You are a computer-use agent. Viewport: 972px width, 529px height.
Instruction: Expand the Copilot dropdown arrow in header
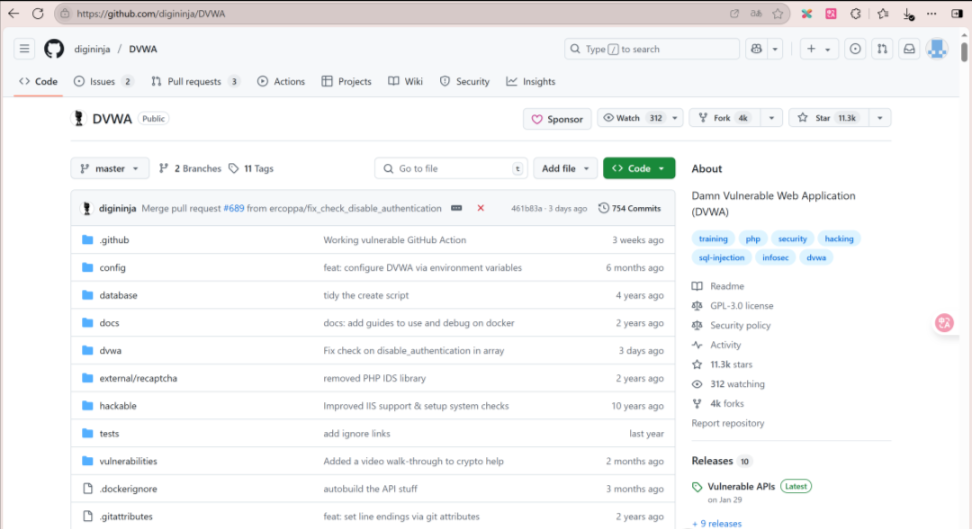tap(775, 49)
